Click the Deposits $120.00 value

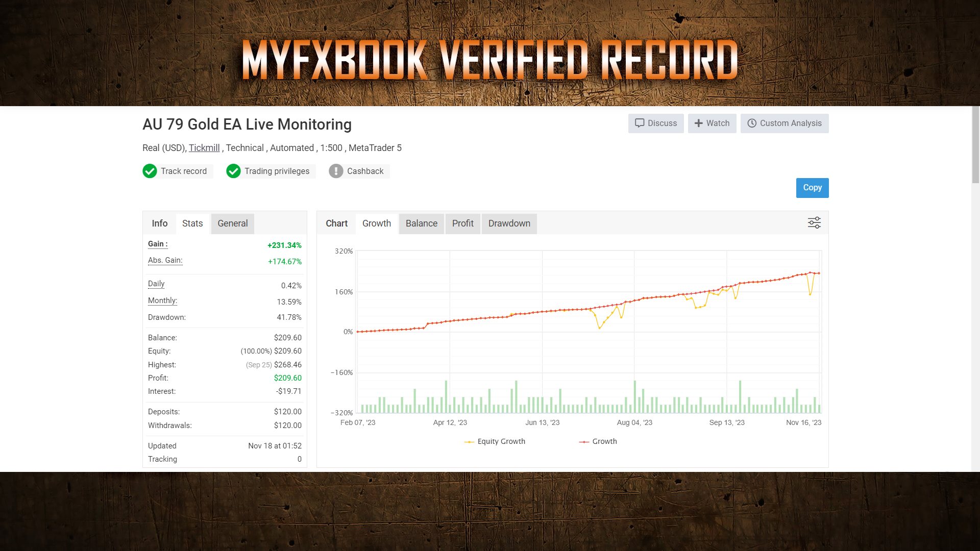coord(288,412)
